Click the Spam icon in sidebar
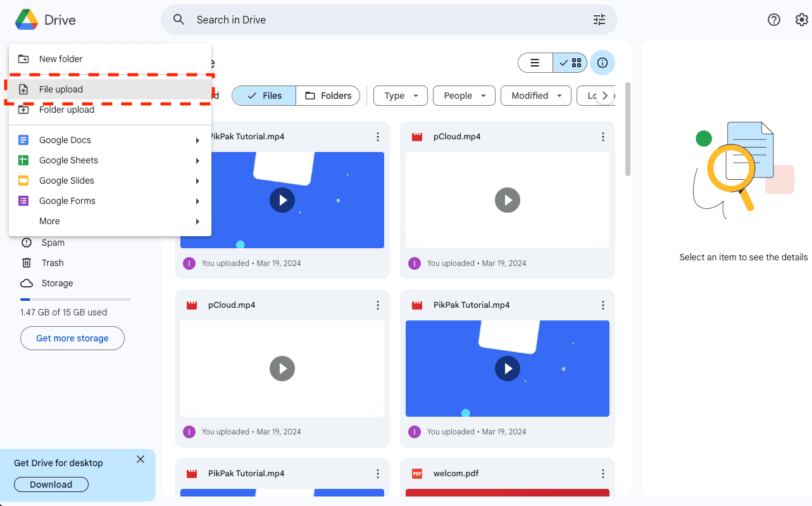The width and height of the screenshot is (812, 506). coord(27,243)
